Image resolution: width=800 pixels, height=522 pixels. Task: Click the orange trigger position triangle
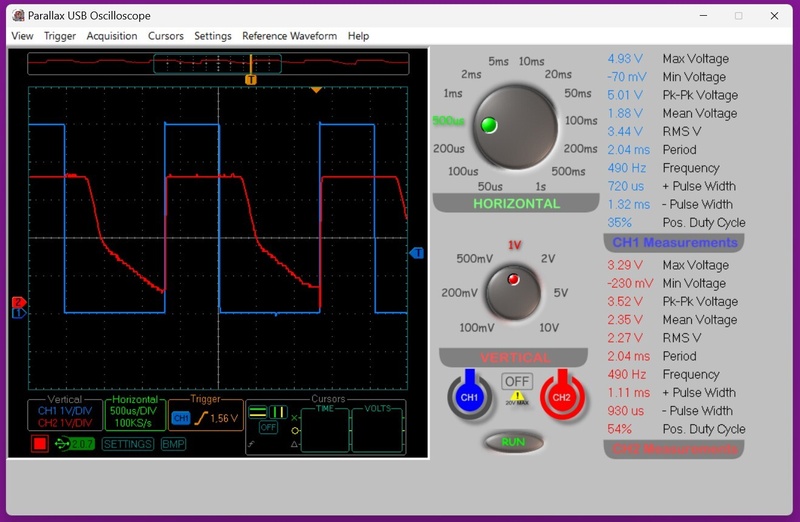tap(316, 90)
